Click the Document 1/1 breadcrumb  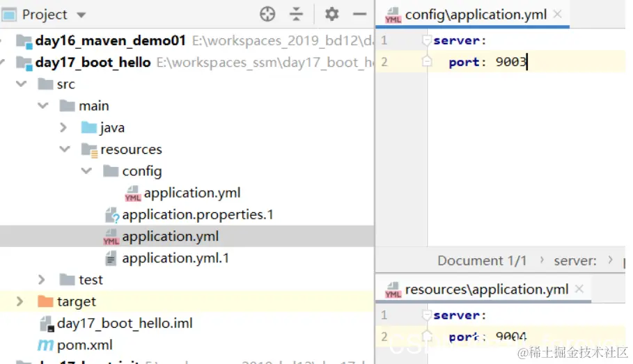coord(482,261)
